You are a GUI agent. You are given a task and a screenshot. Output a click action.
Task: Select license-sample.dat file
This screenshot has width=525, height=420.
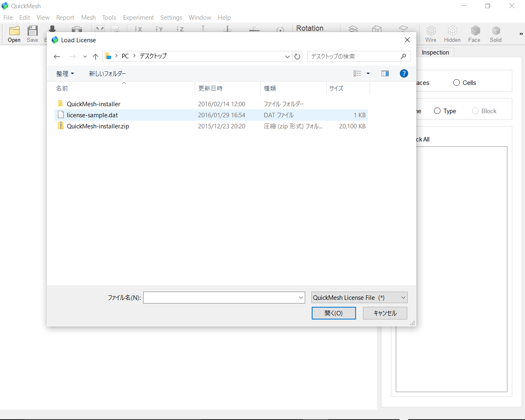click(211, 115)
